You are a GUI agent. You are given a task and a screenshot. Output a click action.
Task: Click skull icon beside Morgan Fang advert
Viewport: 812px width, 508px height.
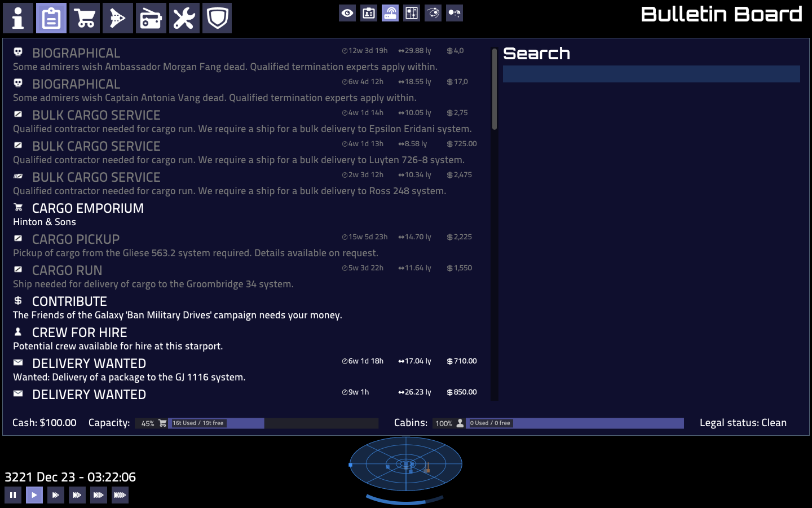coord(18,52)
